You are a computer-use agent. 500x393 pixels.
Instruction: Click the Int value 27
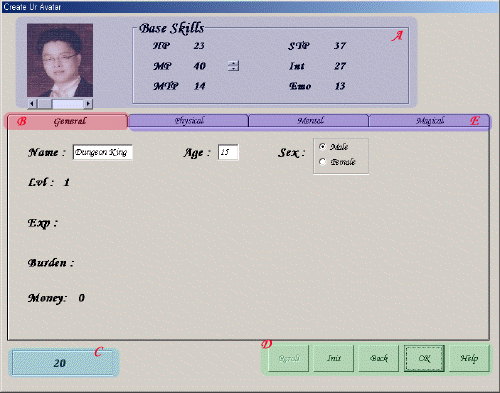340,66
